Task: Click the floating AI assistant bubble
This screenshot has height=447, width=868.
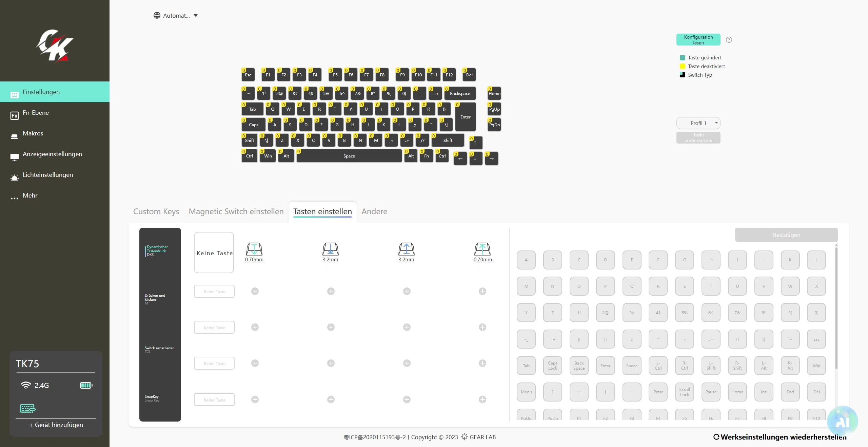Action: [842, 422]
